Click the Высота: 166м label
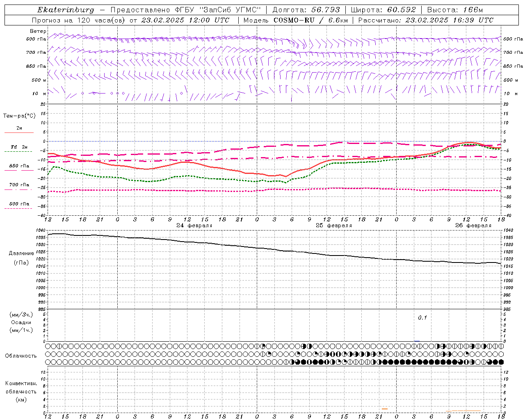 tap(455, 10)
